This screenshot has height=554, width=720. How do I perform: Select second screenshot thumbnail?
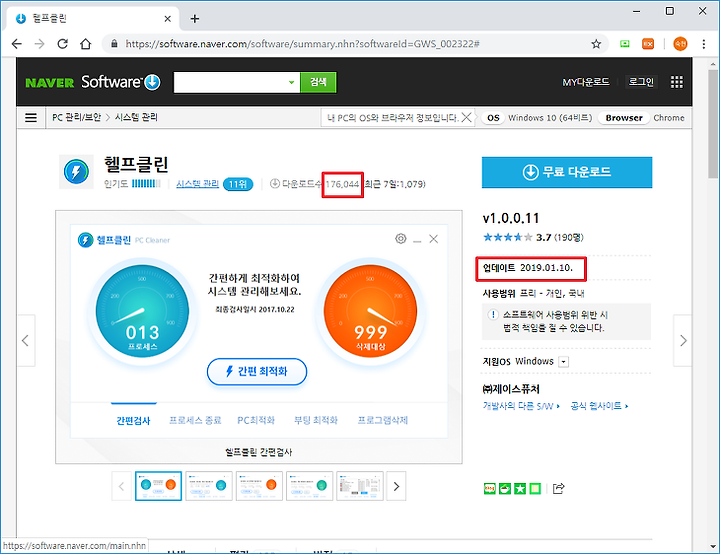point(209,486)
